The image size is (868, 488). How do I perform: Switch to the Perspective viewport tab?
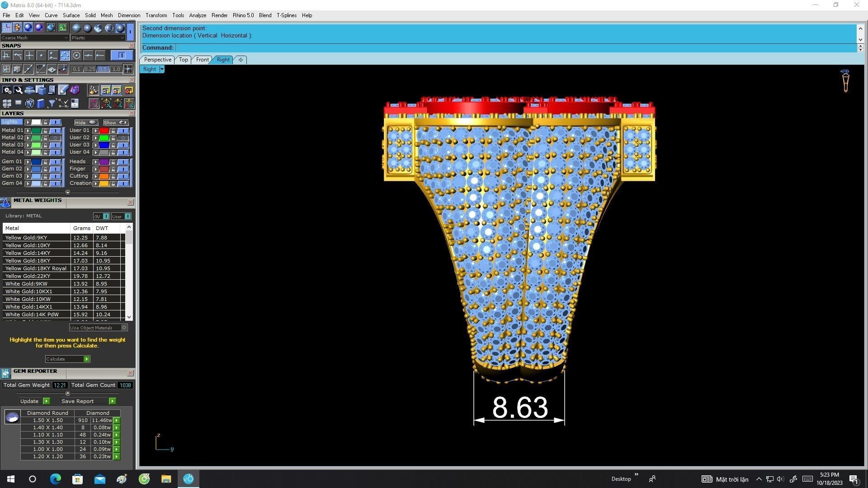(x=157, y=60)
